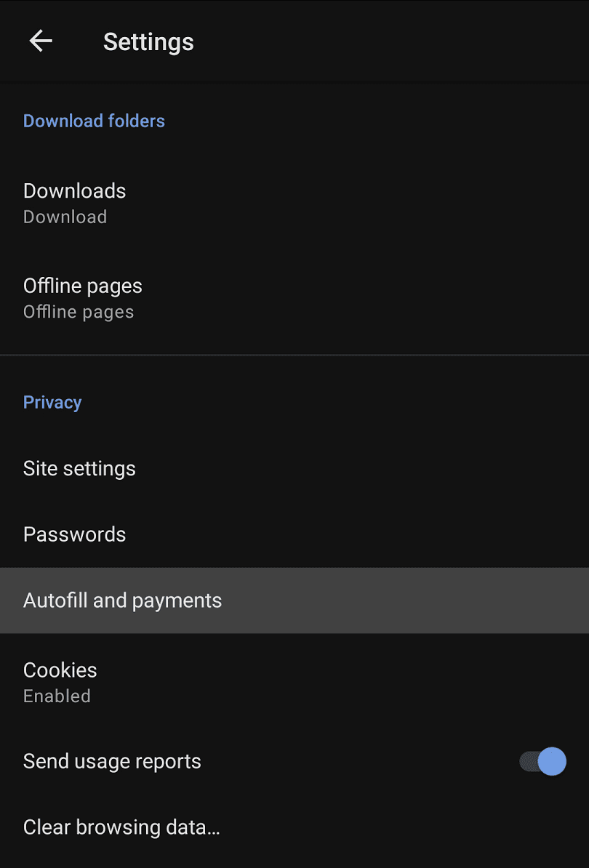The height and width of the screenshot is (868, 589).
Task: Toggle the Send usage reports switch
Action: tap(542, 761)
